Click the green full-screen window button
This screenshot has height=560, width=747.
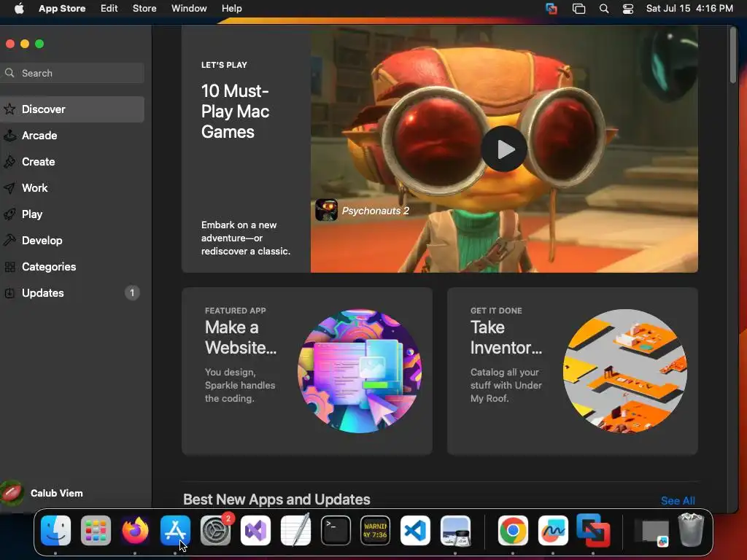[x=39, y=44]
